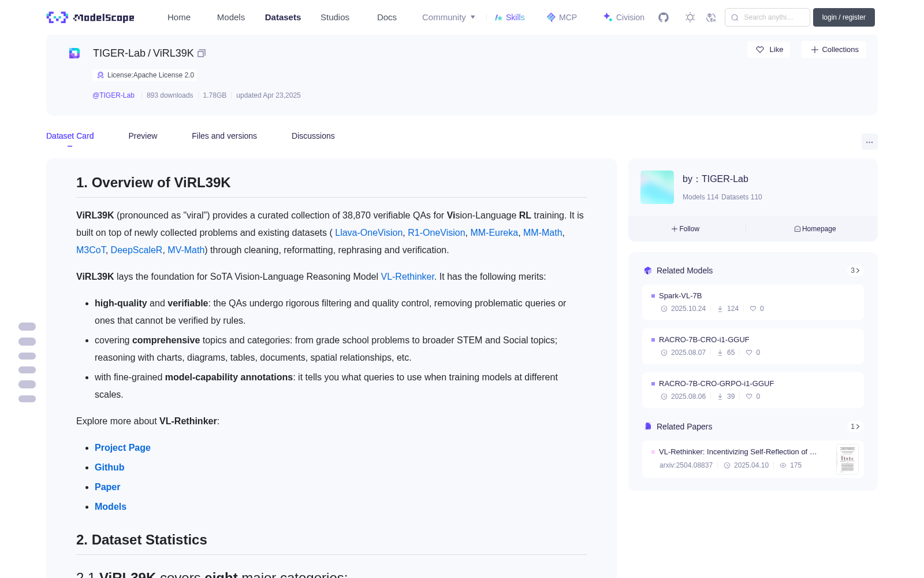
Task: Jump using the first outline marker on left
Action: pos(27,327)
